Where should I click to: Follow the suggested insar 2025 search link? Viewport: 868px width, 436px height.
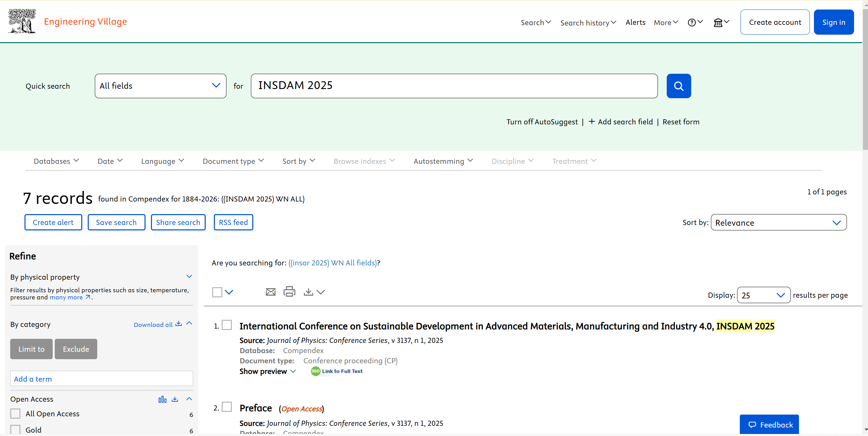(333, 263)
